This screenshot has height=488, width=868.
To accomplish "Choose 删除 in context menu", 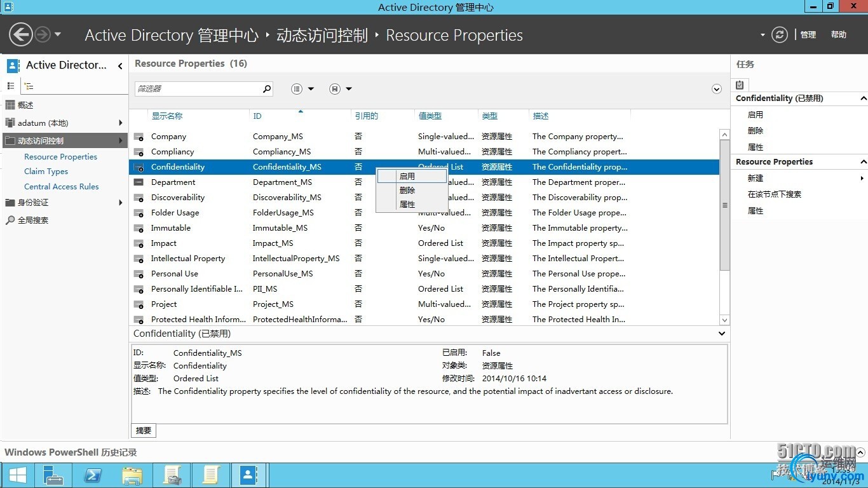I will click(412, 190).
